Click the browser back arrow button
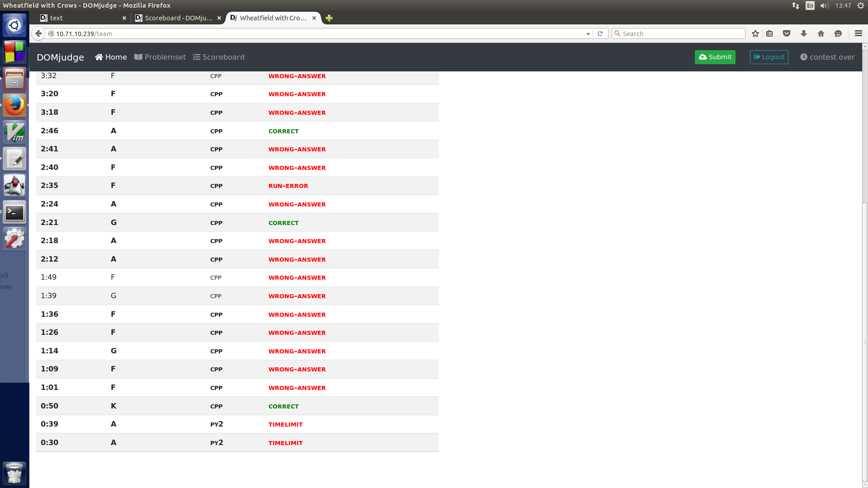 (38, 33)
